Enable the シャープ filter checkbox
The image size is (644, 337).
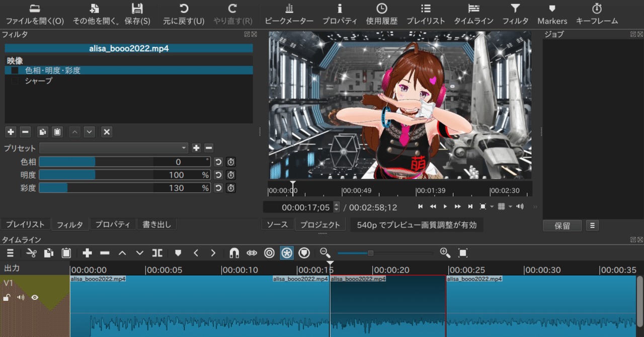14,80
